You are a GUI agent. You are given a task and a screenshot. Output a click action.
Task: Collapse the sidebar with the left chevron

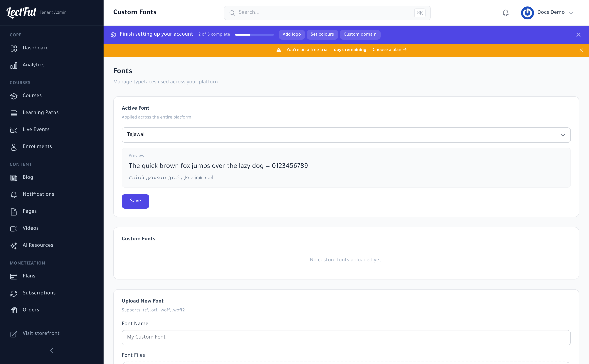(52, 350)
